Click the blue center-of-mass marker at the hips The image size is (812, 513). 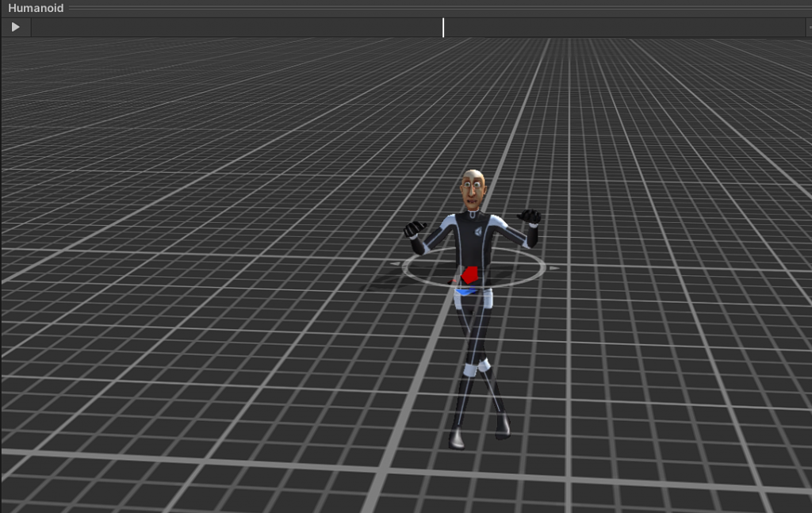[x=465, y=293]
